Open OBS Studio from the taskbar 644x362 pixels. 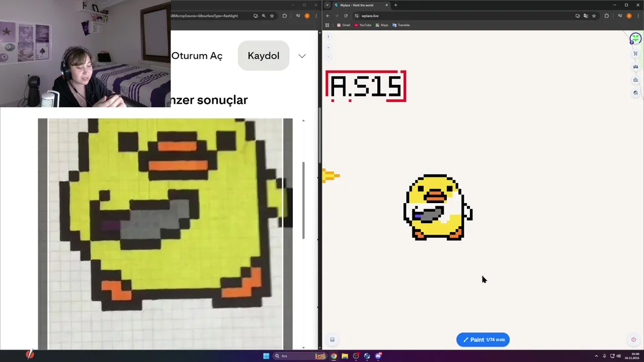pyautogui.click(x=356, y=356)
